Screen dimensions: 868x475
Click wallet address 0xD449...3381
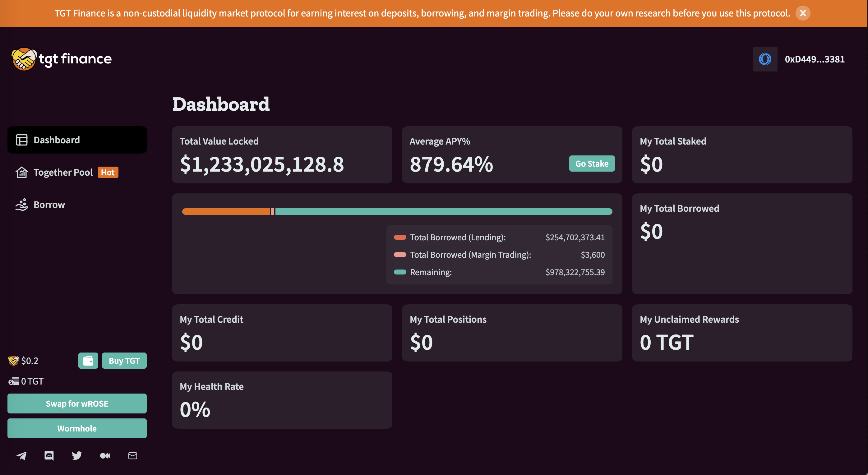815,59
